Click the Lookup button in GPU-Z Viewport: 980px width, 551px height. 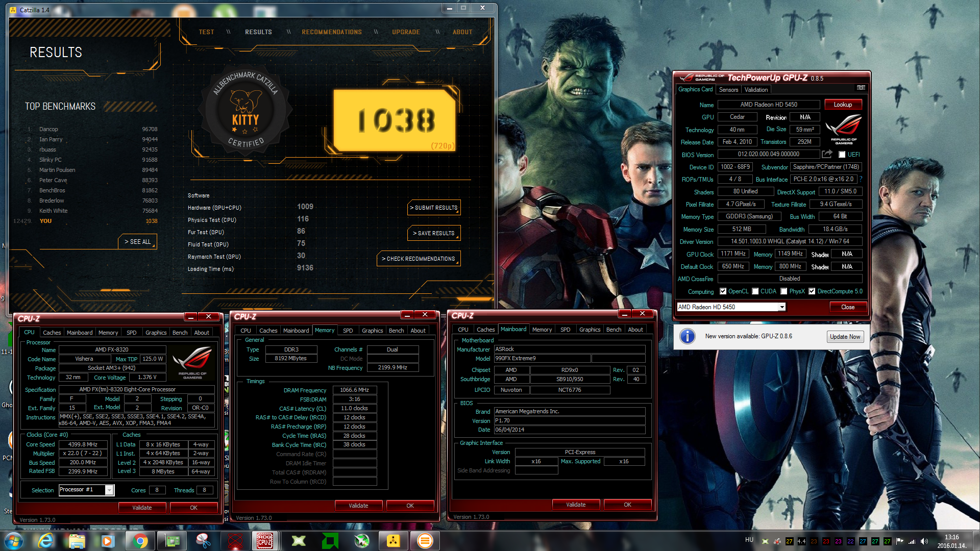tap(843, 105)
